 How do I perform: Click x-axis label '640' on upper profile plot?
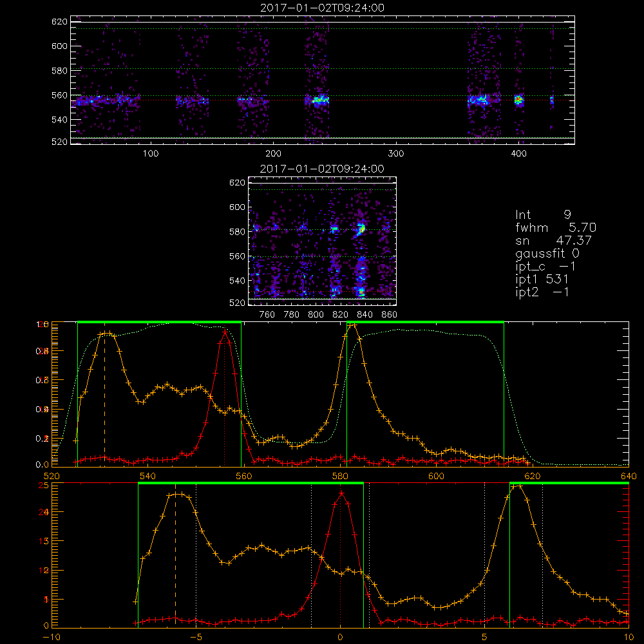point(629,476)
